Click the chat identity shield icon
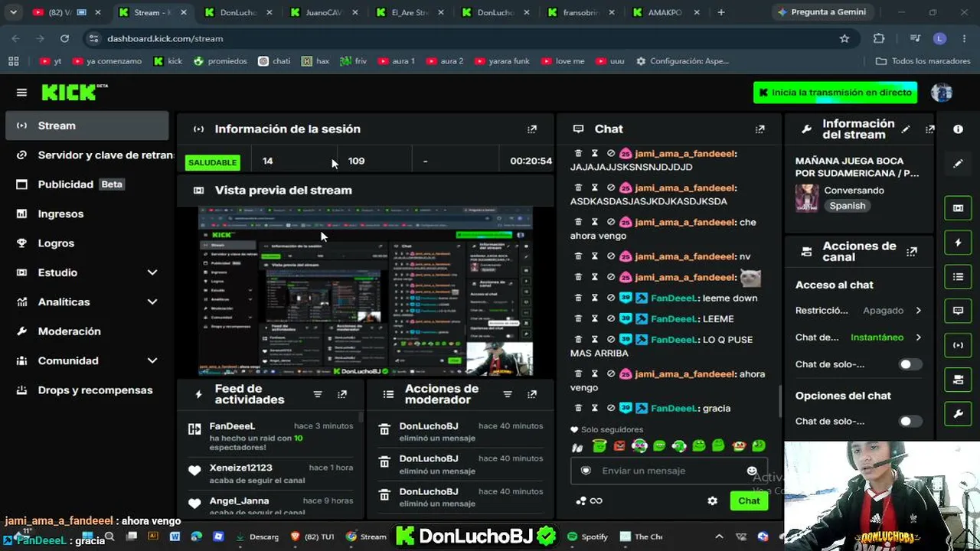Viewport: 980px width, 551px height. click(586, 471)
